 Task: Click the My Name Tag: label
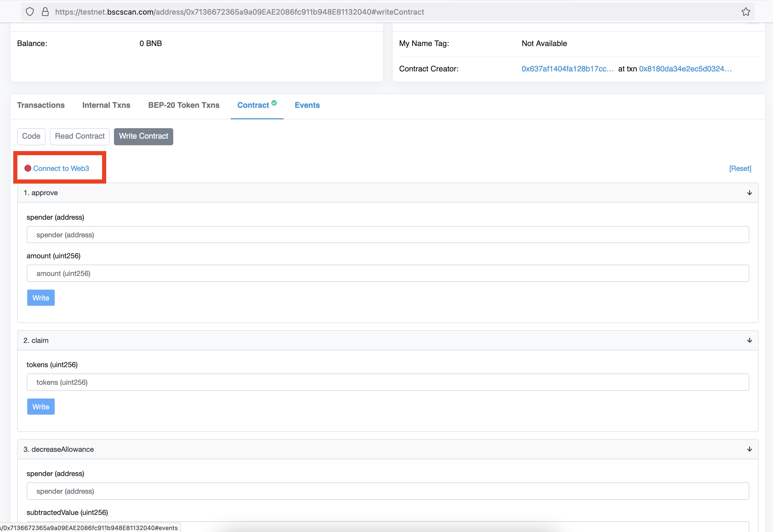(x=424, y=43)
